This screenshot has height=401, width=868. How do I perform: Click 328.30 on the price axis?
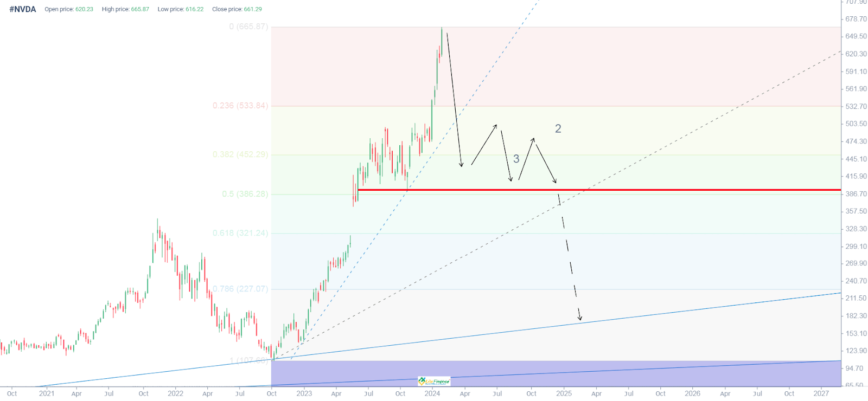pyautogui.click(x=856, y=229)
